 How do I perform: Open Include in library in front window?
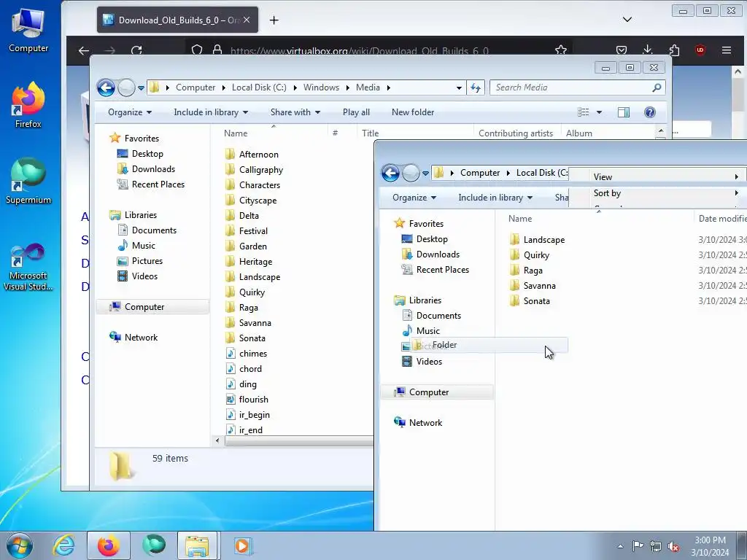pyautogui.click(x=495, y=198)
